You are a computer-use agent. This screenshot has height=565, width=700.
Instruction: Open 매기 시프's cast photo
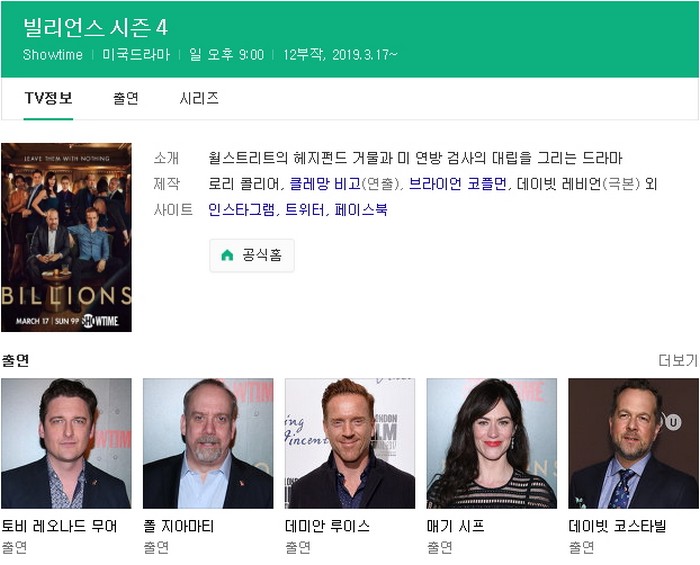point(492,443)
